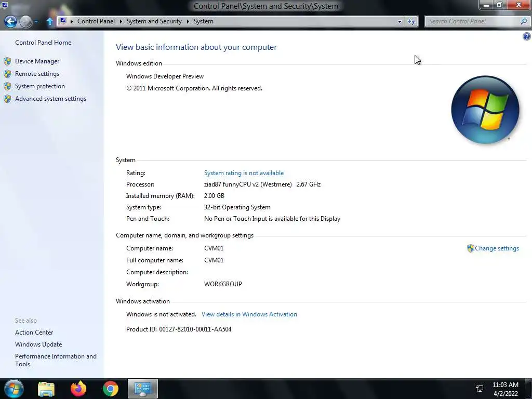Click the WORKGROUP value
This screenshot has width=532, height=399.
223,284
